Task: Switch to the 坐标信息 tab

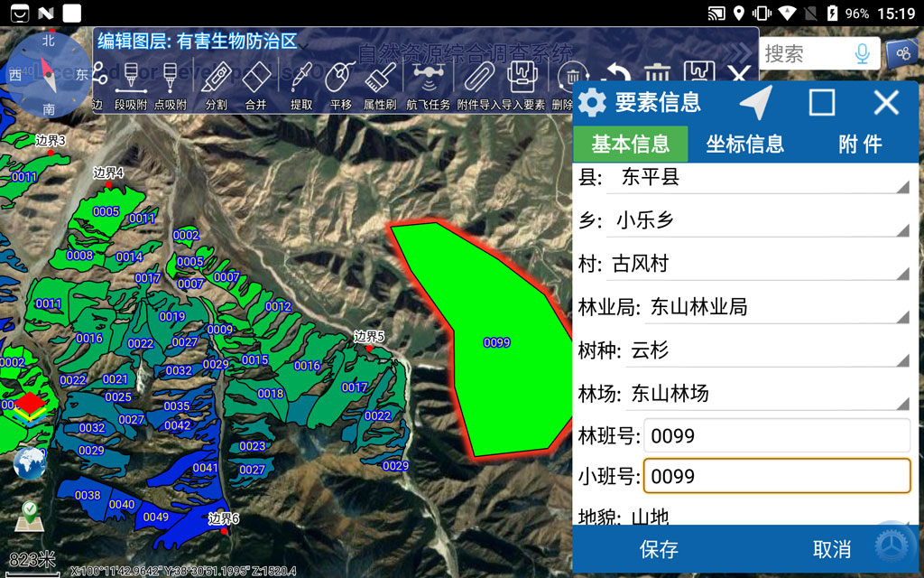Action: point(744,144)
